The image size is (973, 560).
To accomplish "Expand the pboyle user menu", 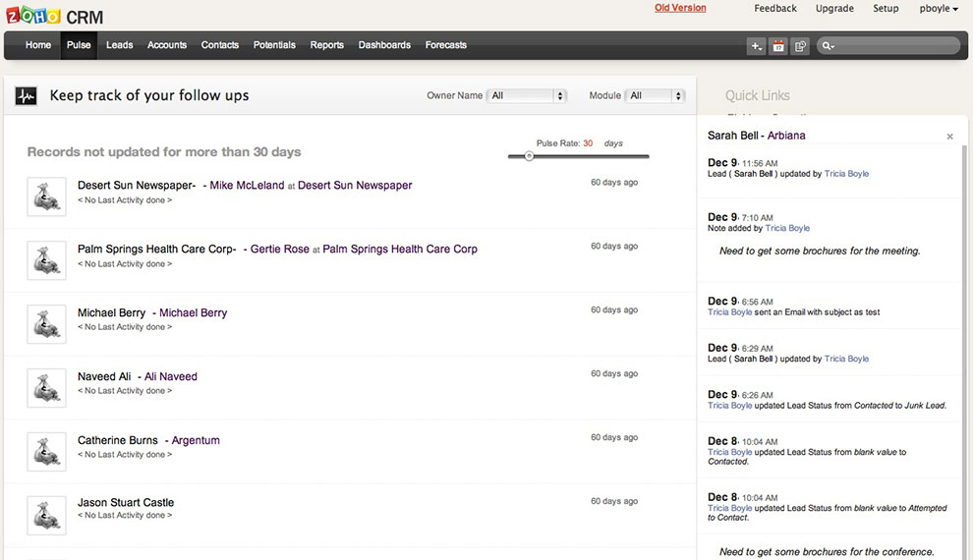I will click(939, 8).
